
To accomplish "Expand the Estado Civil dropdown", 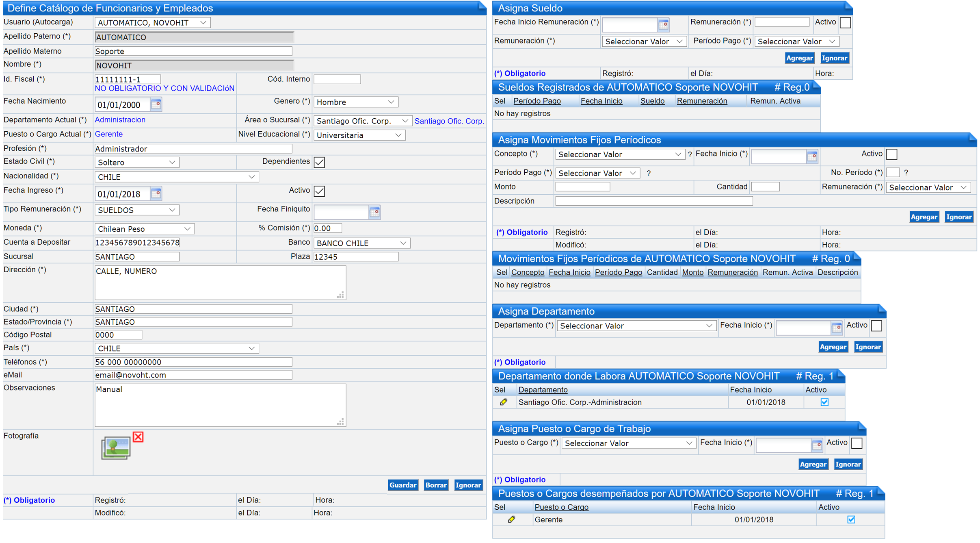I will [x=137, y=162].
